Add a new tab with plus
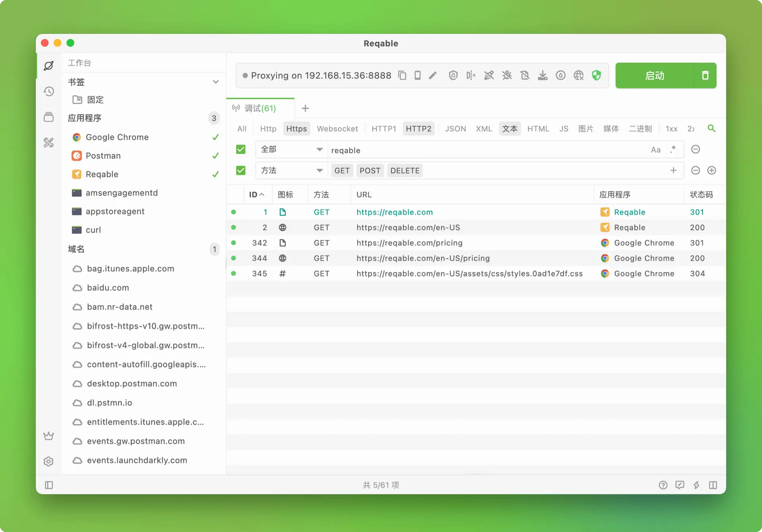 305,108
